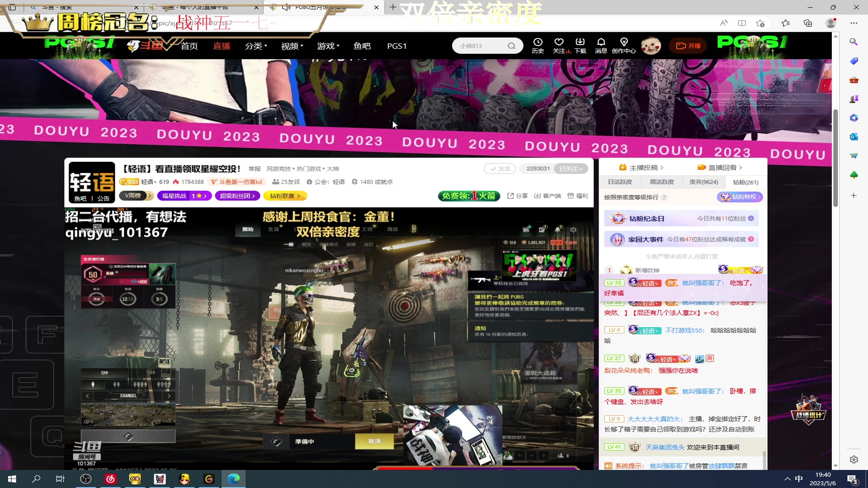868x488 pixels.
Task: Open the Edge sidebar Outlook icon
Action: click(854, 136)
